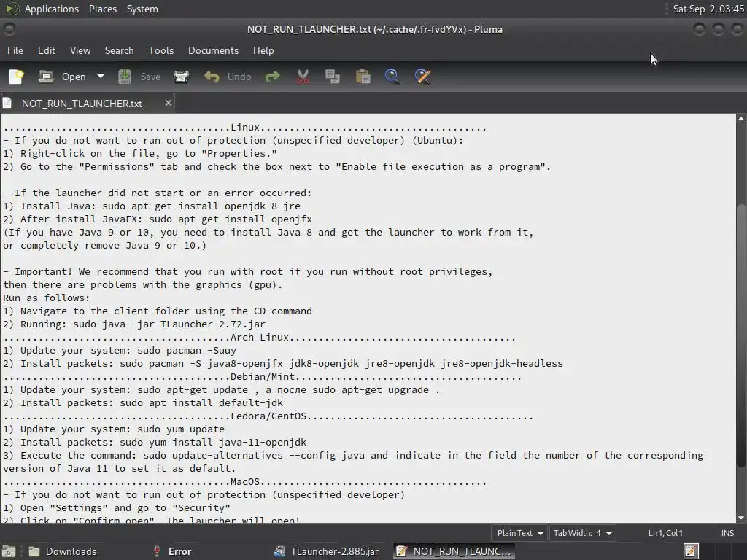
Task: Open the Places panel menu
Action: click(x=102, y=9)
